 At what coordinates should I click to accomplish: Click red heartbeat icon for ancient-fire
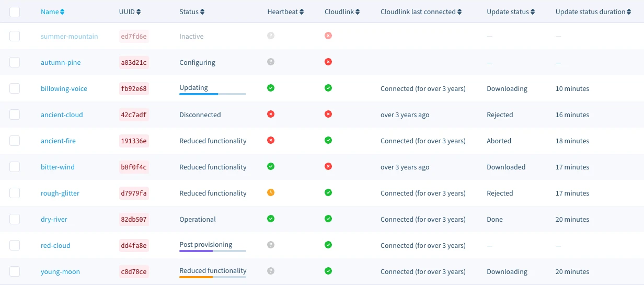point(271,140)
